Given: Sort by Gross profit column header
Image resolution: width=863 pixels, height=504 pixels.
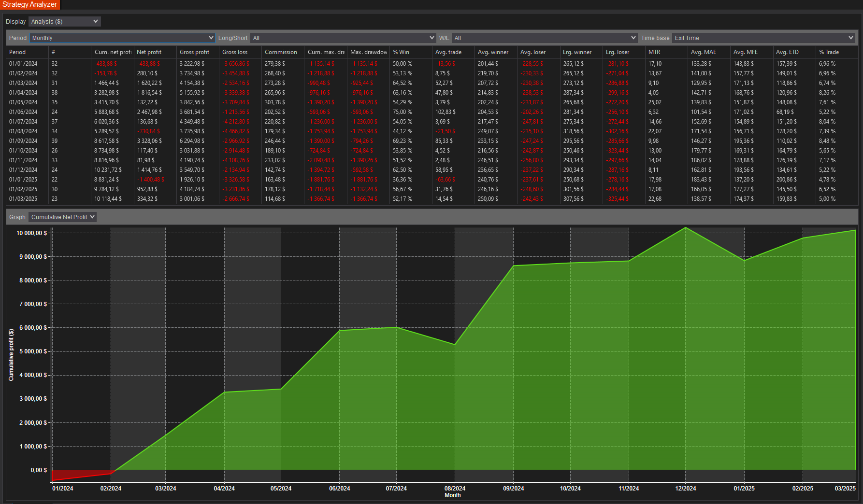Looking at the screenshot, I should (197, 52).
